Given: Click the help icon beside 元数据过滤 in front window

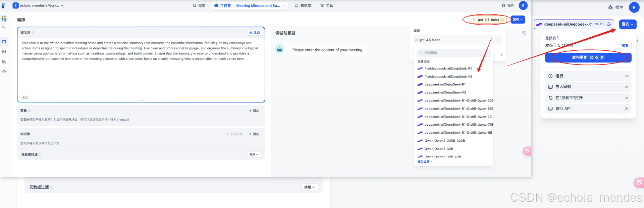Looking at the screenshot, I should tap(40, 155).
